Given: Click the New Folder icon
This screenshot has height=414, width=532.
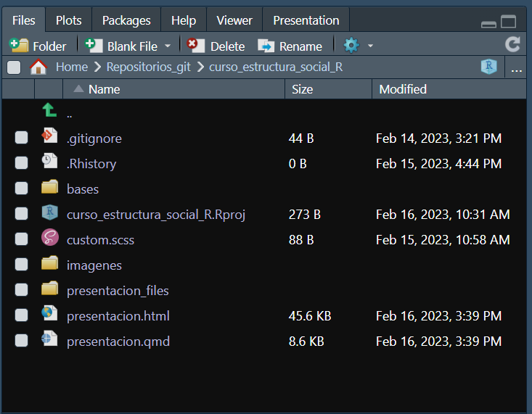Looking at the screenshot, I should point(18,46).
